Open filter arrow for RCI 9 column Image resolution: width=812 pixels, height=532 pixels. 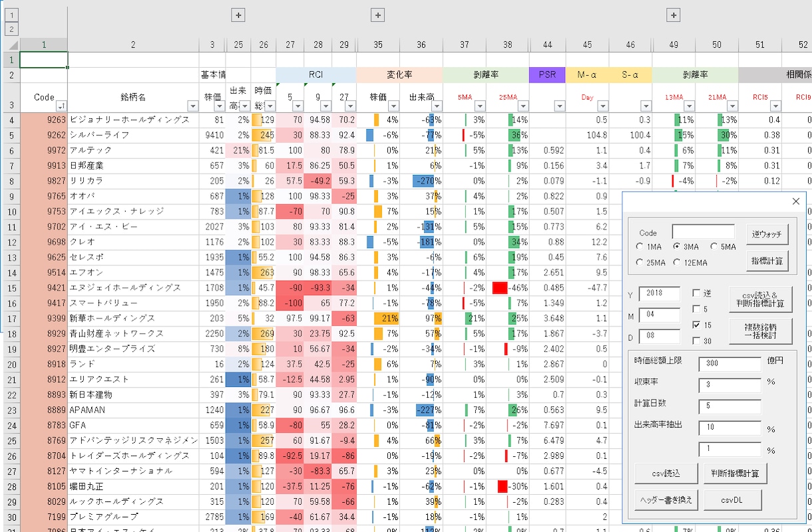click(x=325, y=106)
